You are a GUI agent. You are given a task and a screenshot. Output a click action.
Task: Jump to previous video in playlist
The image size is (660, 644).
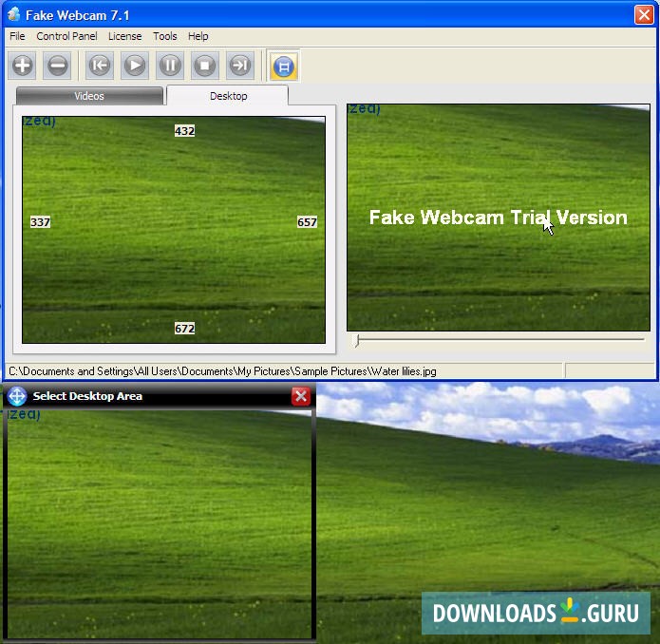click(x=100, y=66)
